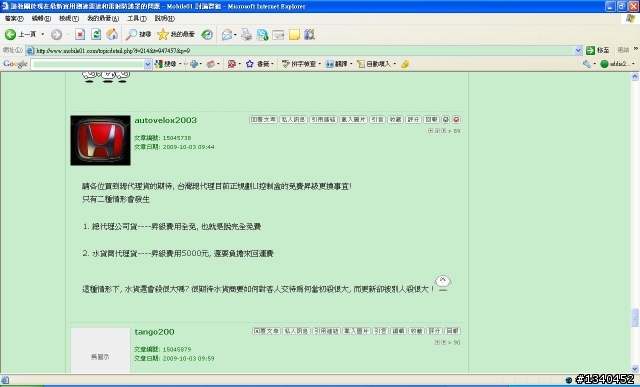Screen dimensions: 640x387
Task: Click the Google logo on toolbar
Action: (x=15, y=64)
